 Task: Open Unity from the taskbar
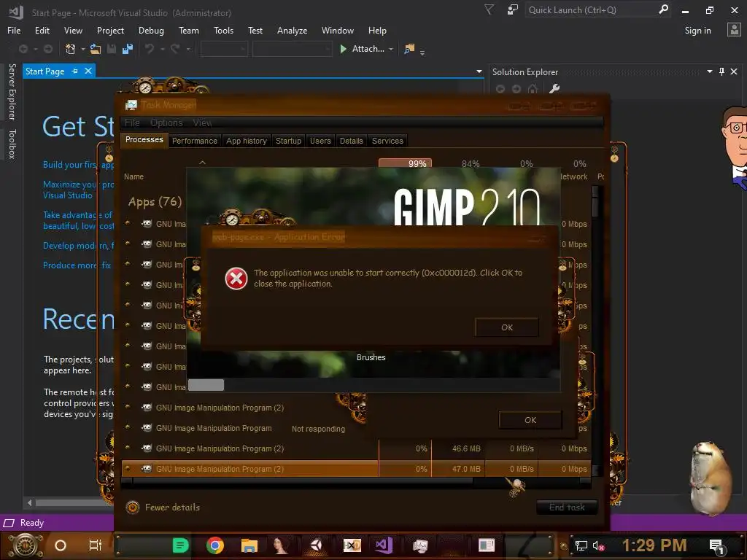coord(317,545)
